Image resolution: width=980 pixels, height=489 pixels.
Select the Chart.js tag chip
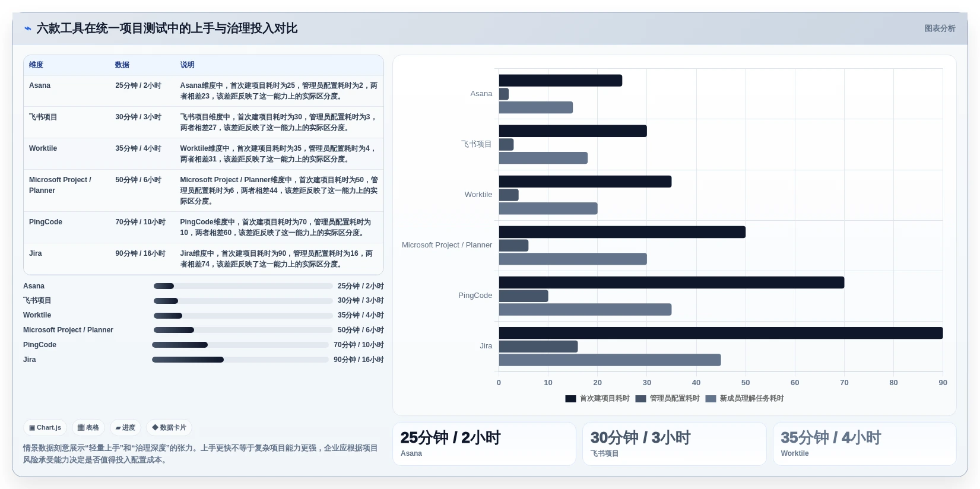(45, 427)
